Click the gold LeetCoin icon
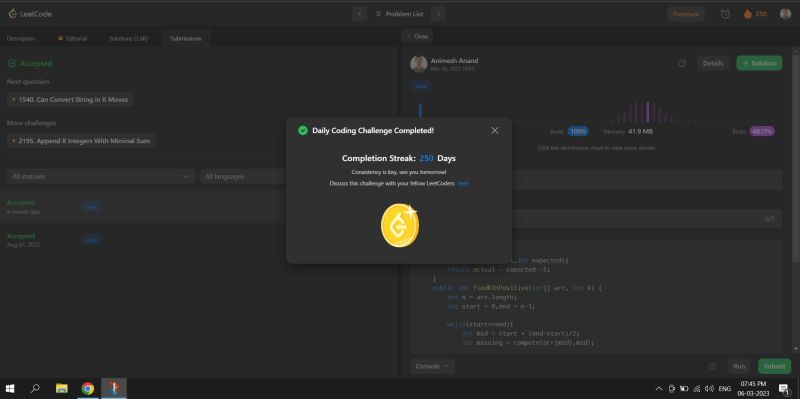The height and width of the screenshot is (399, 800). pos(399,225)
